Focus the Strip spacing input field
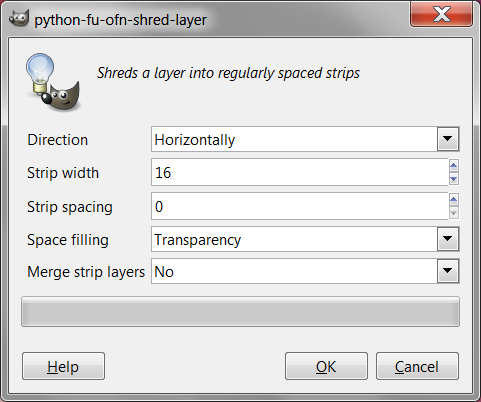The image size is (481, 402). pyautogui.click(x=299, y=206)
